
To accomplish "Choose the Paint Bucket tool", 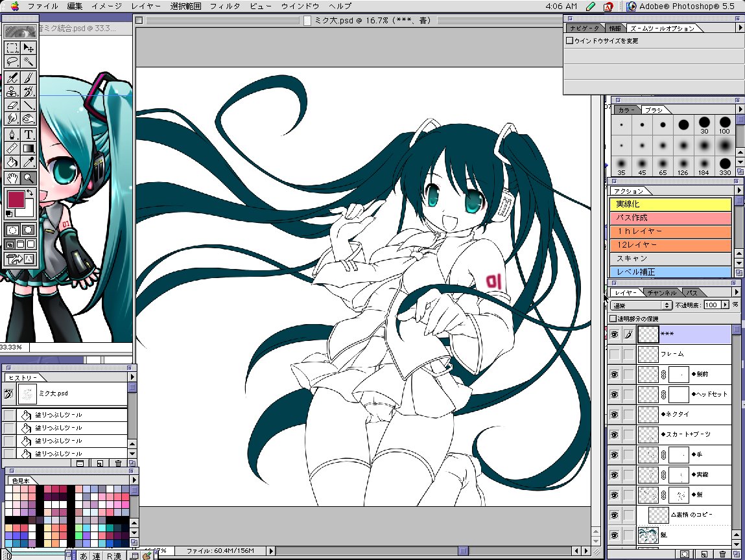I will tap(12, 163).
